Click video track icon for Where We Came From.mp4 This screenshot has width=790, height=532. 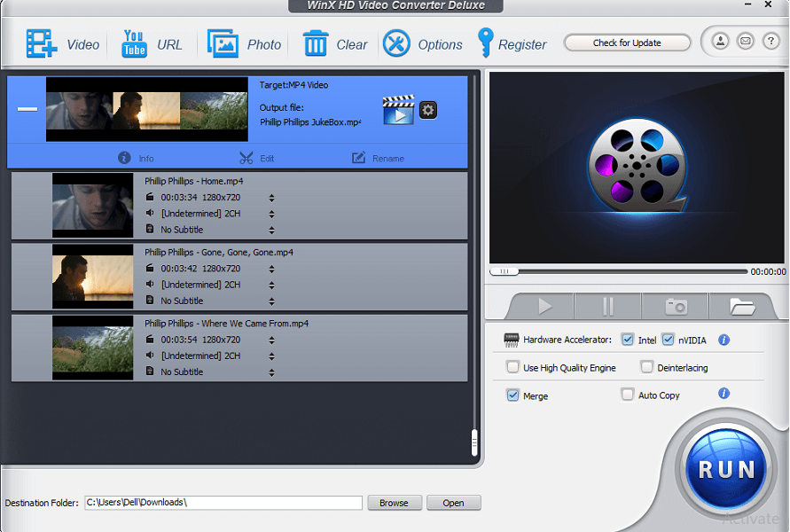(150, 339)
